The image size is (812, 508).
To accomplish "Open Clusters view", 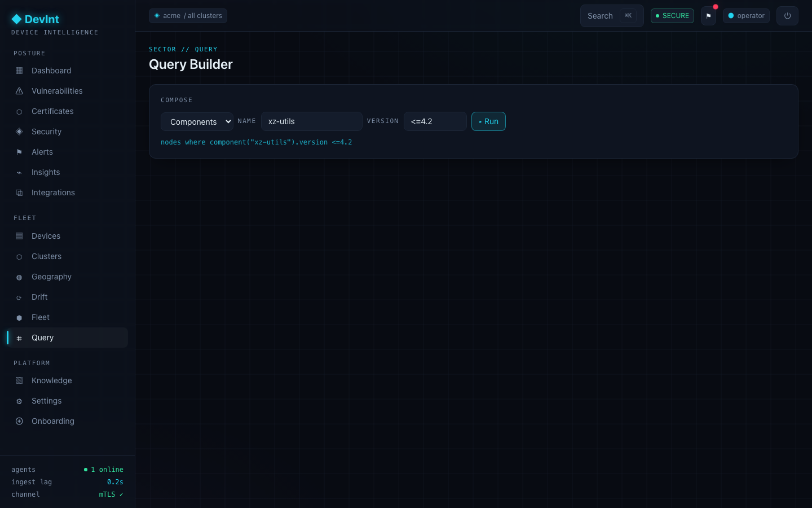I will point(67,256).
